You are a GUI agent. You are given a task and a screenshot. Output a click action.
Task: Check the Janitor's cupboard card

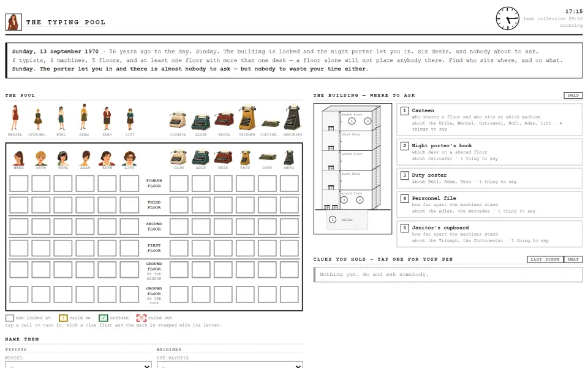point(489,234)
